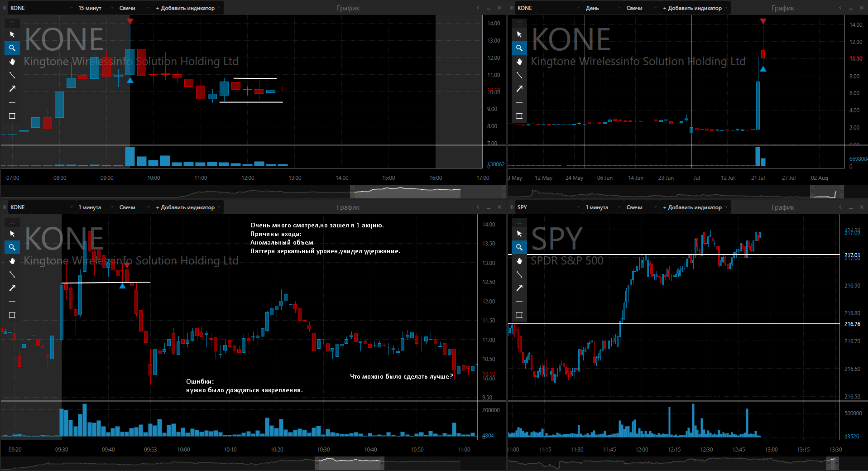
Task: Select the rectangle tool in KONE daily chart
Action: tap(519, 116)
